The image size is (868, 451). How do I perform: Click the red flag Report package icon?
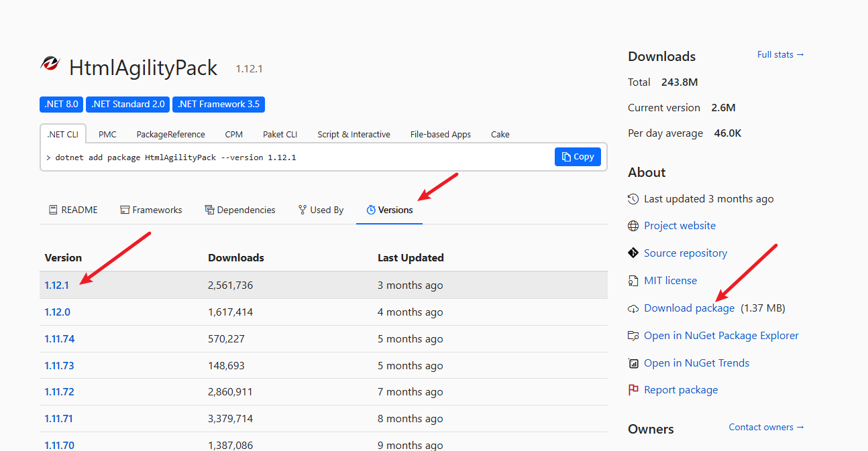coord(633,390)
